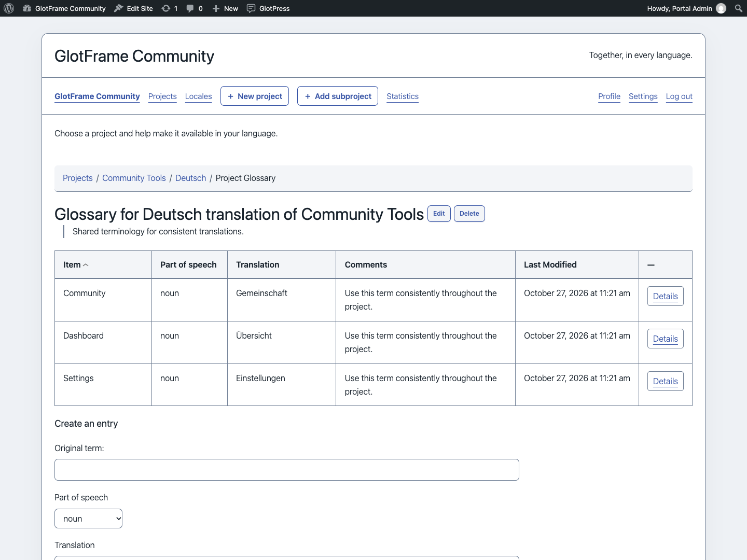Open the GlotPress admin bar item
Screen dimensions: 747x560
pyautogui.click(x=268, y=8)
